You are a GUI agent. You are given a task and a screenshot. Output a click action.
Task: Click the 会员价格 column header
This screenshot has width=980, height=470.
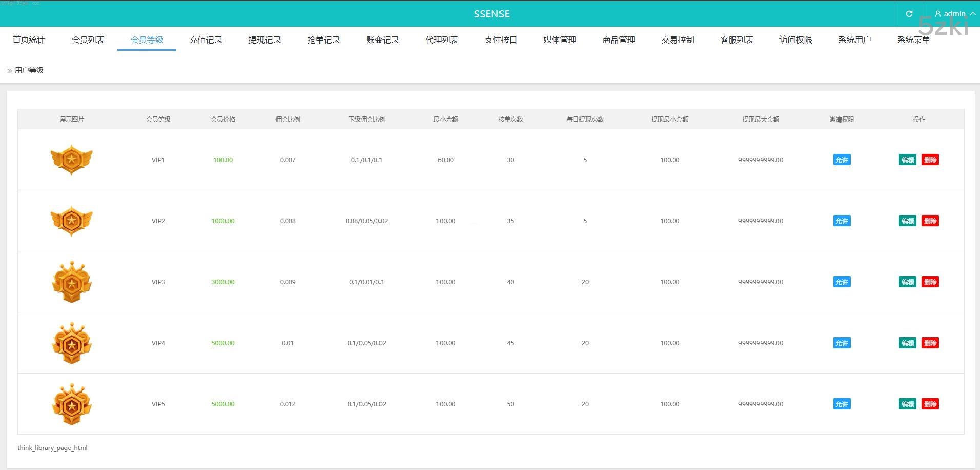223,119
